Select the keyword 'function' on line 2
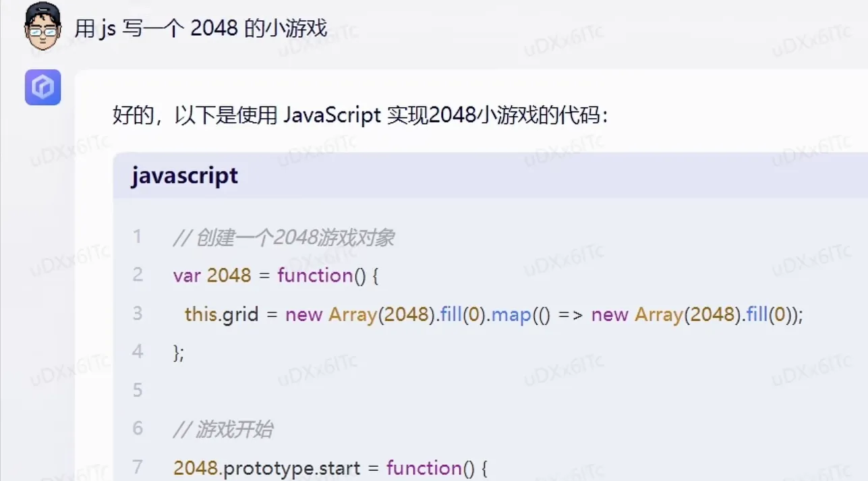Screen dimensions: 868x481 (x=315, y=275)
